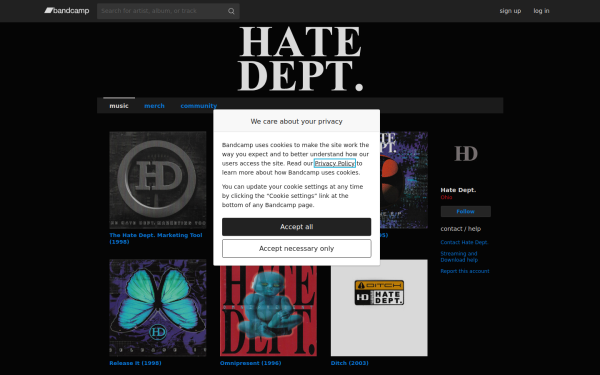Click the search magnifier icon
Viewport: 600px width, 375px height.
pos(231,11)
